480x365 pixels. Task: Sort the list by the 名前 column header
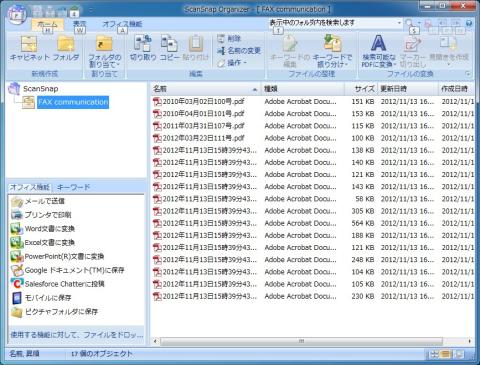click(205, 89)
